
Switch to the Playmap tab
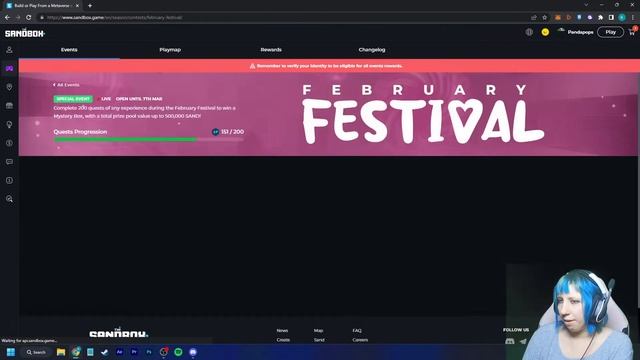coord(170,50)
